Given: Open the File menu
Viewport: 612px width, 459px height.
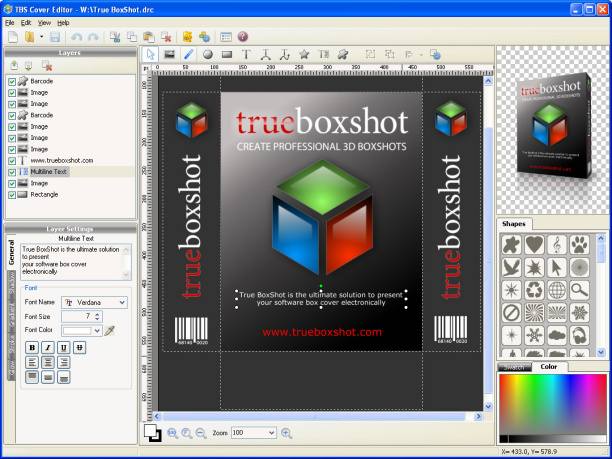Looking at the screenshot, I should [9, 23].
